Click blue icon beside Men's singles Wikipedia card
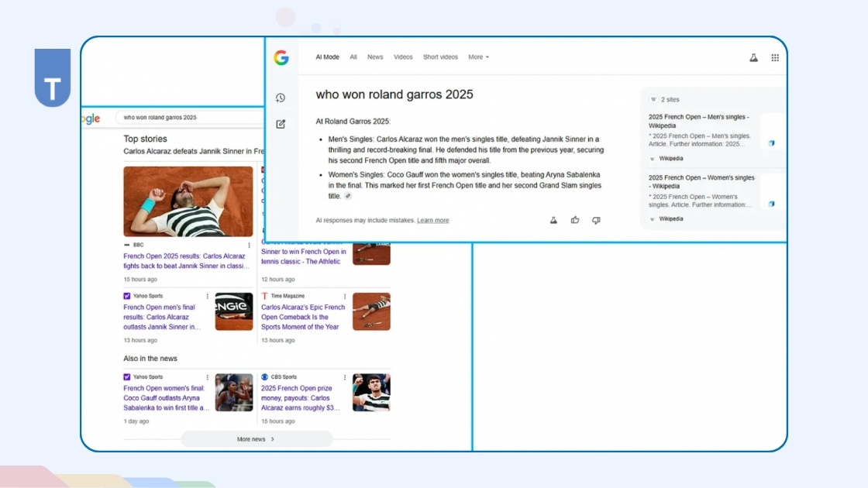The height and width of the screenshot is (488, 868). pyautogui.click(x=772, y=143)
